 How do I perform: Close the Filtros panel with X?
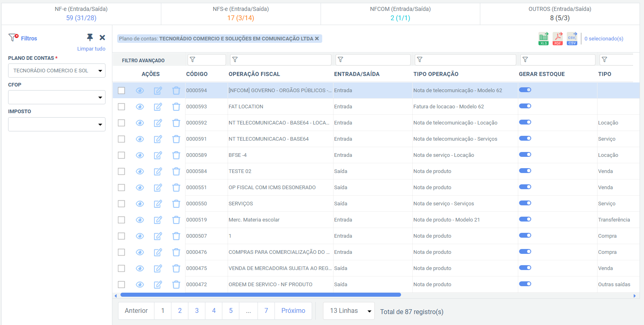pyautogui.click(x=102, y=38)
